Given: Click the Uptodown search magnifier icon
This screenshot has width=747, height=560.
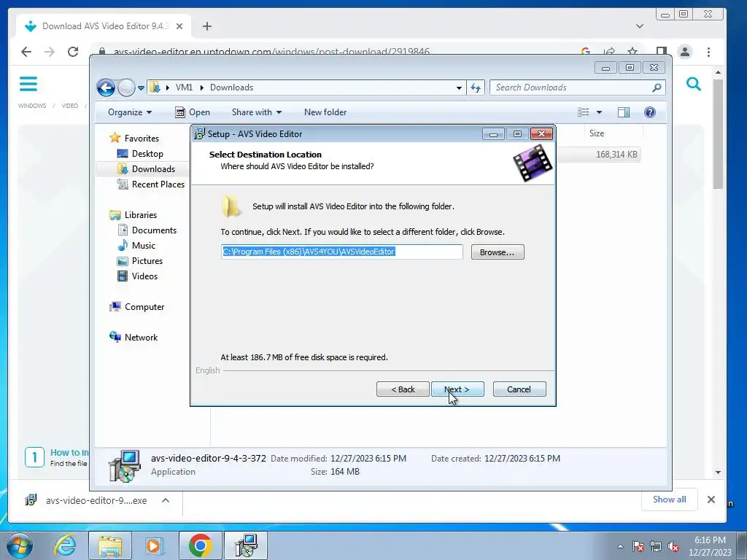Looking at the screenshot, I should coord(694,85).
